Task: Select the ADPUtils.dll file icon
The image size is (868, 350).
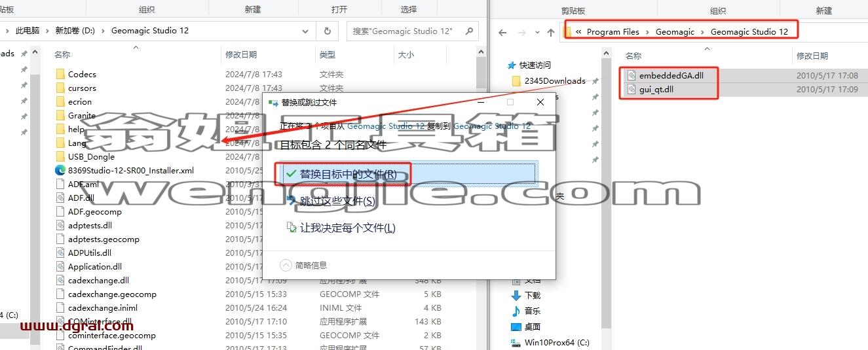Action: point(60,253)
